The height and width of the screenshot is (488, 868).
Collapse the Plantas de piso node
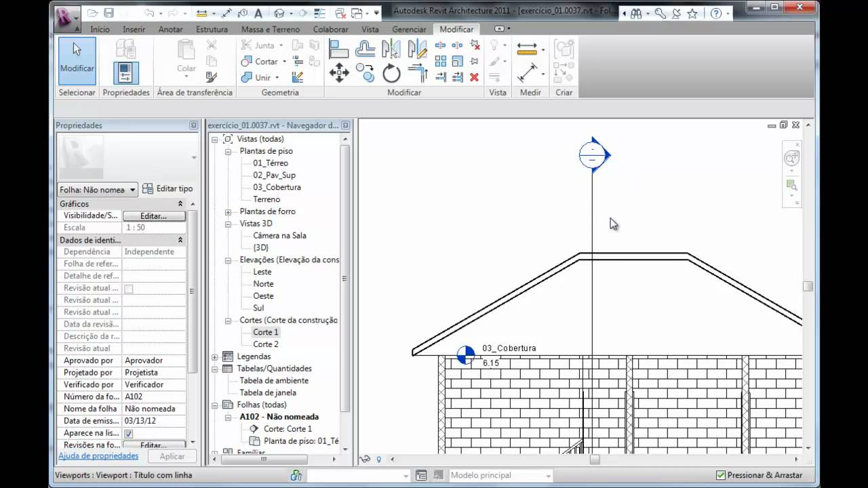coord(228,151)
